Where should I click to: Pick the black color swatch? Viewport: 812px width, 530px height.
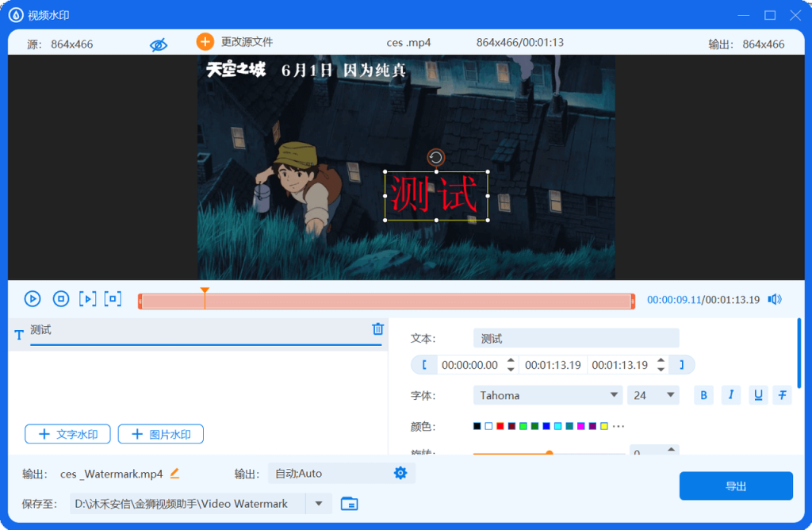coord(477,426)
